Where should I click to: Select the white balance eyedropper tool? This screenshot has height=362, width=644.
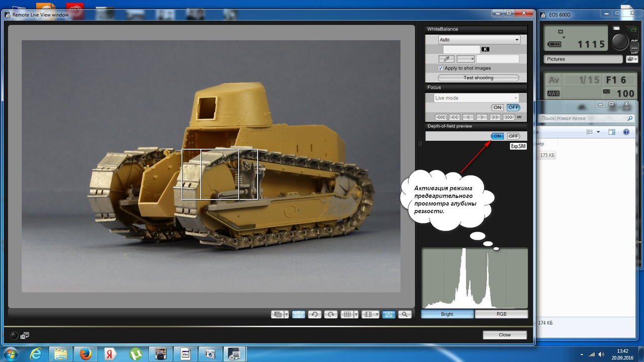tap(446, 59)
